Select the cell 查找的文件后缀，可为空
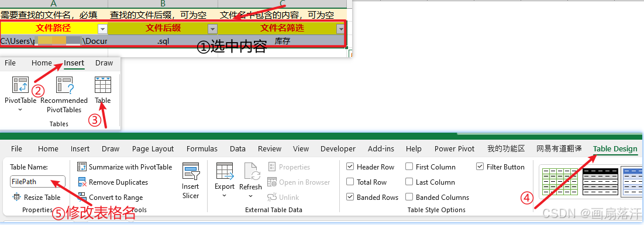The width and height of the screenshot is (644, 225). (x=163, y=15)
